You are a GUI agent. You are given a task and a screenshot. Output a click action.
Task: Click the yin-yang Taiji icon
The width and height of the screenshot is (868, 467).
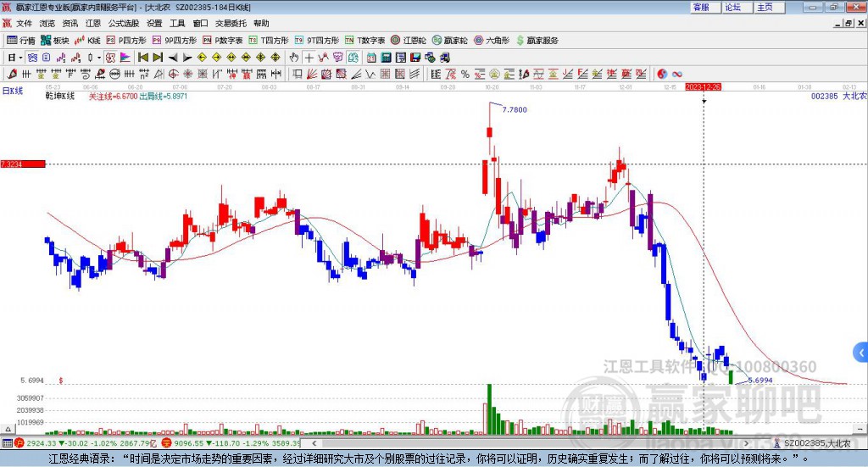[662, 74]
